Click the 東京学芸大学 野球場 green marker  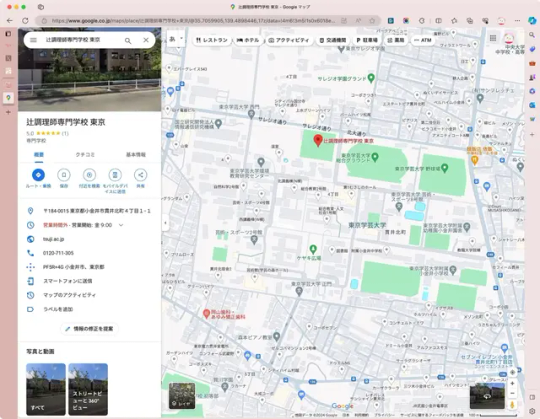click(x=445, y=168)
